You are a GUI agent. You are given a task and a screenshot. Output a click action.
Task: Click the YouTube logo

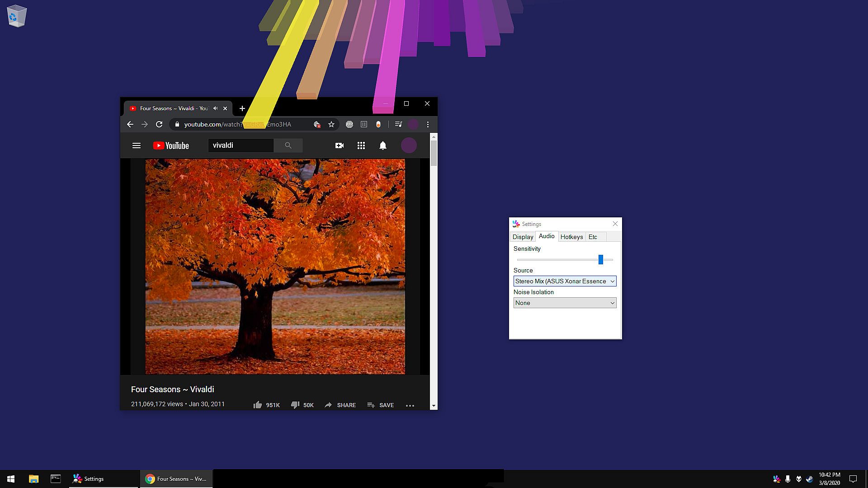171,145
